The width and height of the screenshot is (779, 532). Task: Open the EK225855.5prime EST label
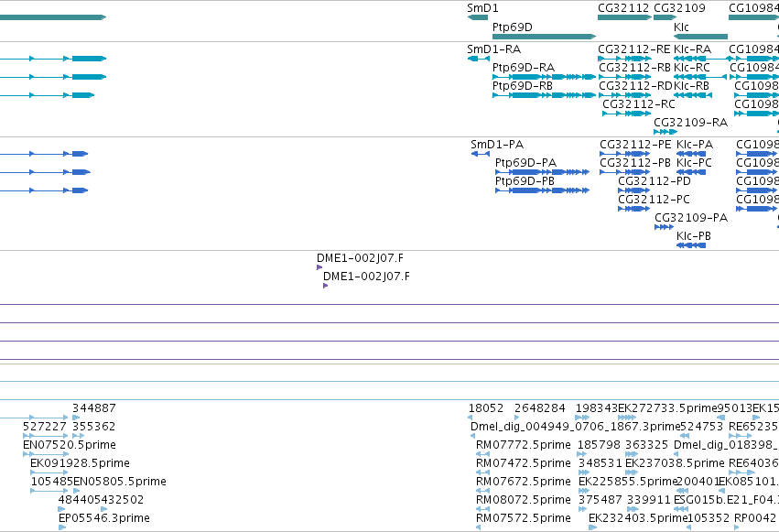[629, 482]
